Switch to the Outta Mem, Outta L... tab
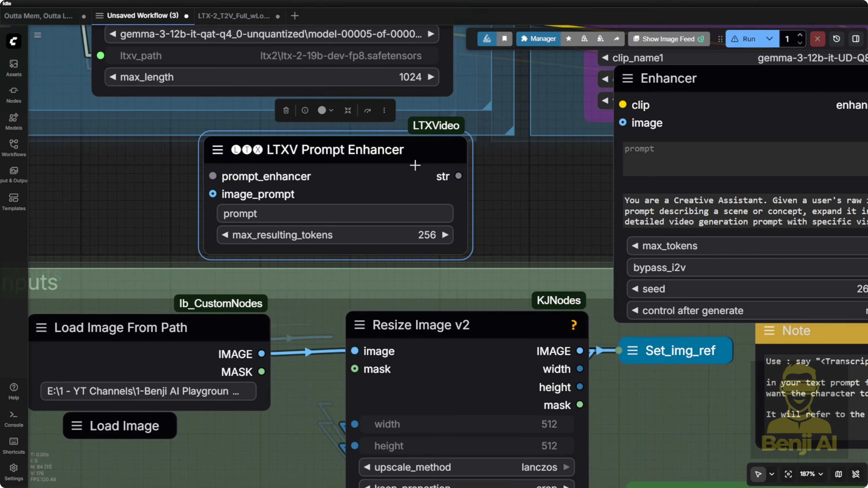868x488 pixels. tap(38, 16)
